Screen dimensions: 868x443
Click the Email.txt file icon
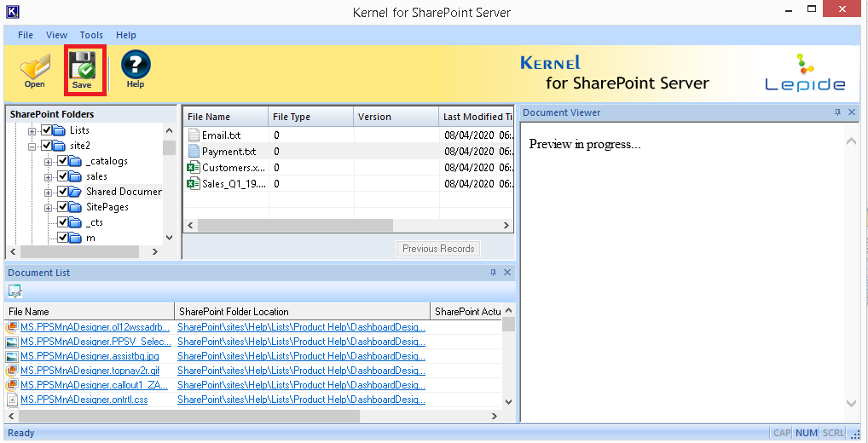pos(194,135)
